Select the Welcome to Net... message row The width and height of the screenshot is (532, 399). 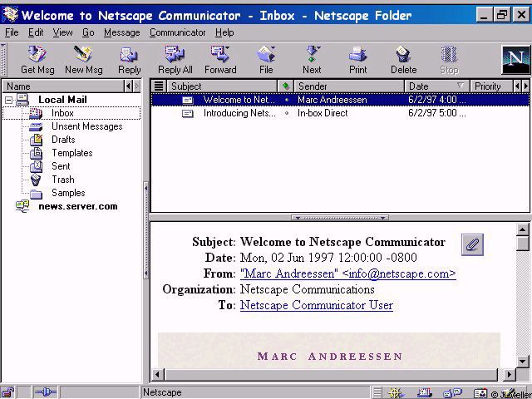coord(340,100)
